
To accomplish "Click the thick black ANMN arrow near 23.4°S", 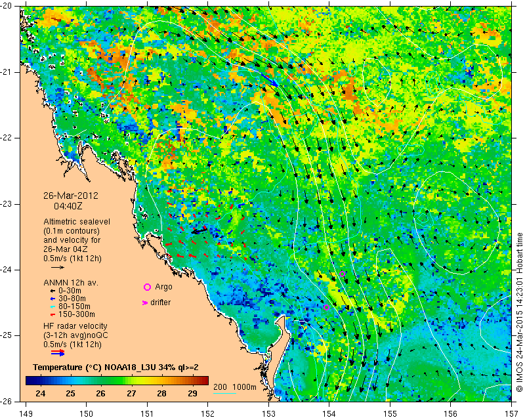I will pyautogui.click(x=199, y=230).
